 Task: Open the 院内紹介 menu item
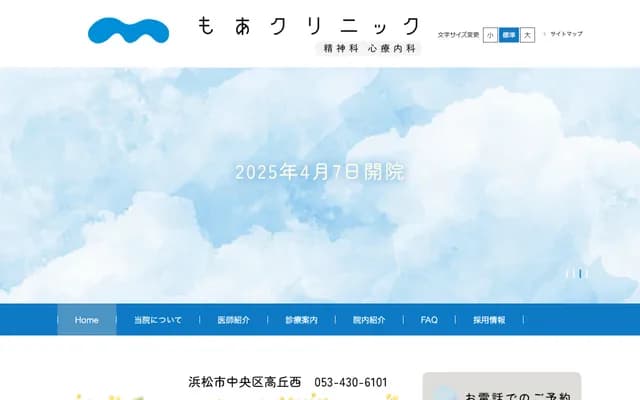369,320
